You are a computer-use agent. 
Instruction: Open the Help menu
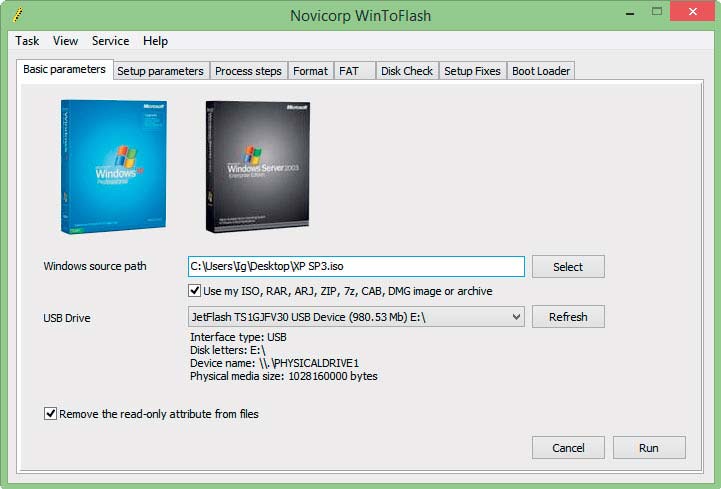click(x=155, y=41)
